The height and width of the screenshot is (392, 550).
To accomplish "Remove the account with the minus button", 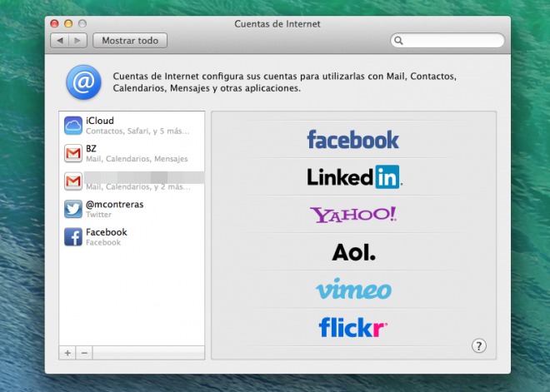I will pyautogui.click(x=84, y=353).
